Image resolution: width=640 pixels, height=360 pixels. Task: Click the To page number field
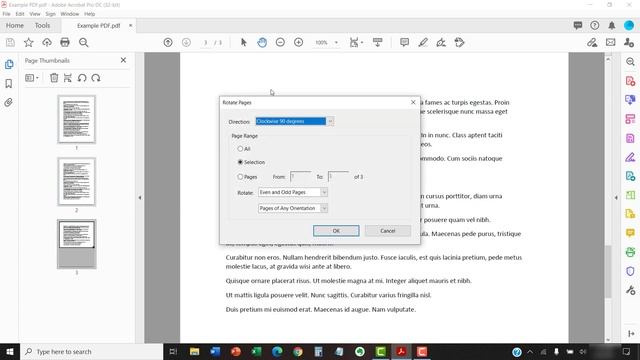(338, 177)
